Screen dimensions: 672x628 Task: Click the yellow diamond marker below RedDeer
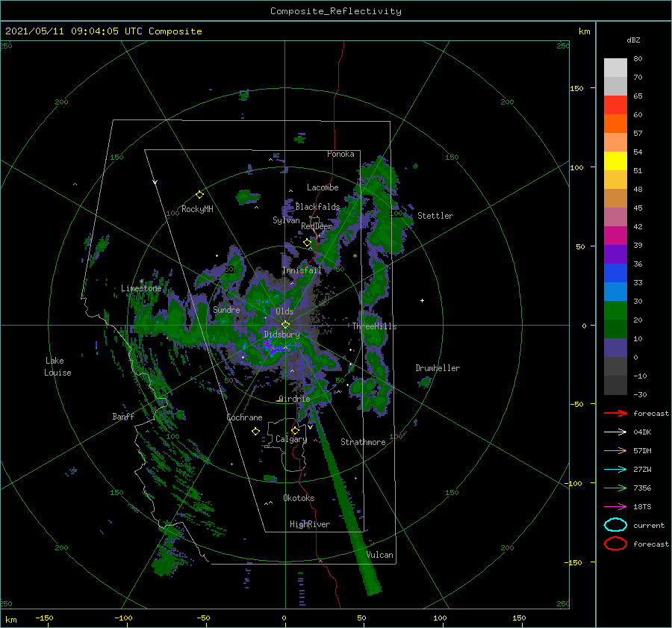point(307,243)
